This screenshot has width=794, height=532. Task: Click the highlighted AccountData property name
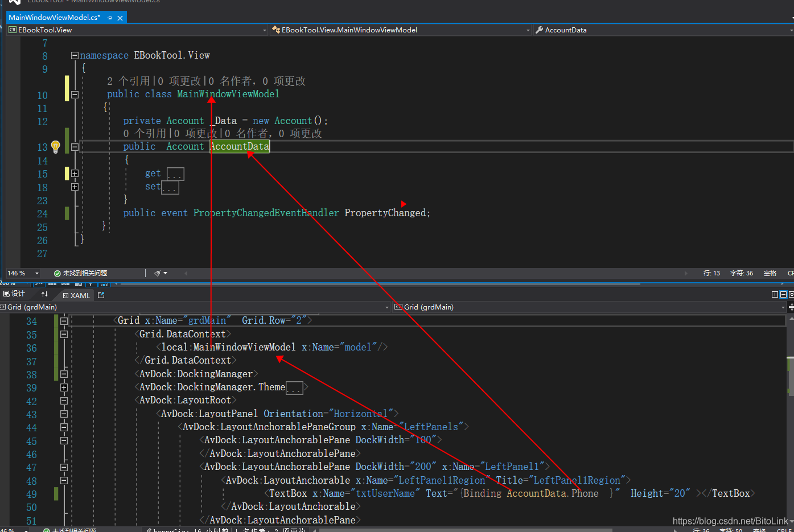tap(240, 147)
